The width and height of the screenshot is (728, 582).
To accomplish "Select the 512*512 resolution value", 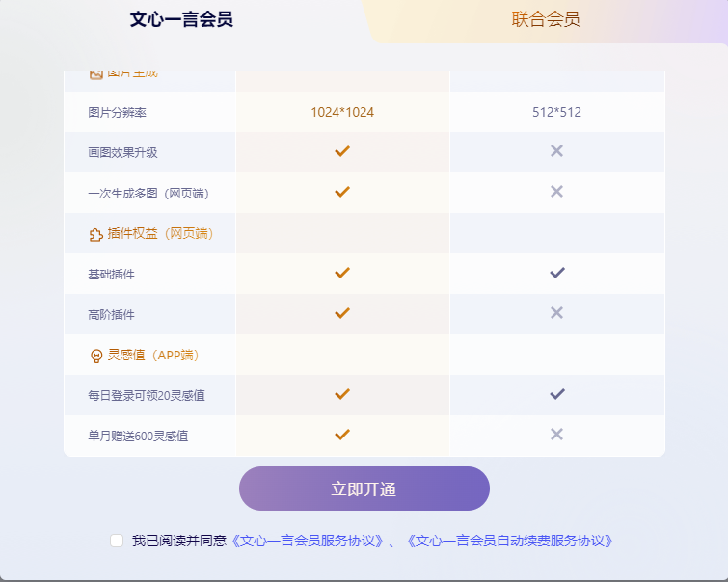I will [x=556, y=112].
